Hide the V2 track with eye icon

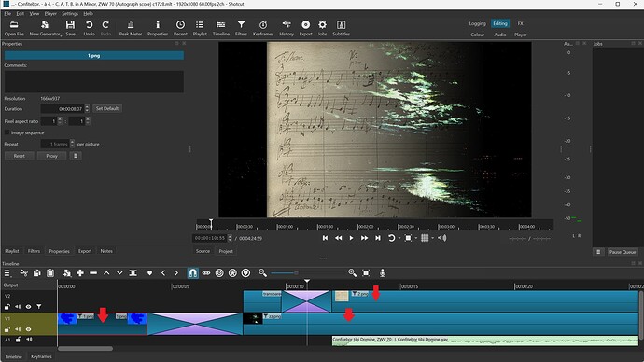(28, 307)
